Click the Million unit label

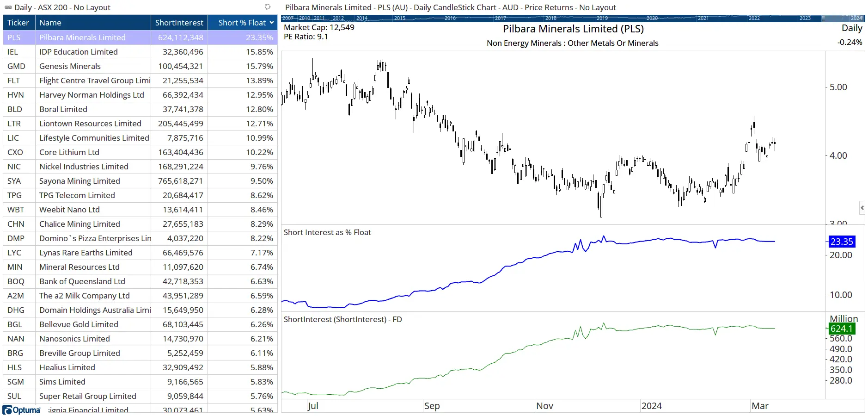pos(844,319)
